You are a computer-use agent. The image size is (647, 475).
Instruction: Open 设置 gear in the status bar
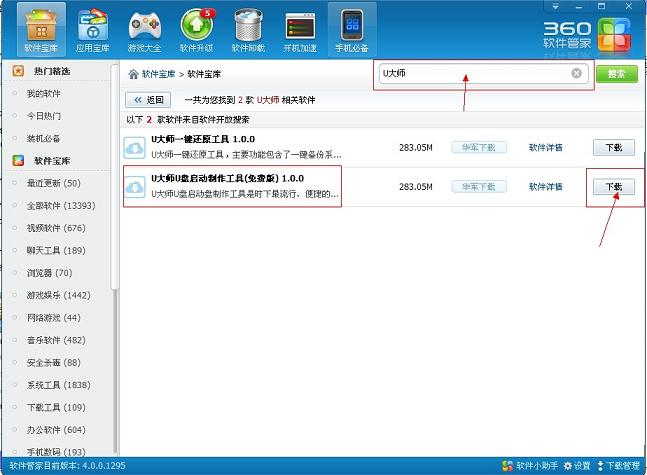[577, 466]
